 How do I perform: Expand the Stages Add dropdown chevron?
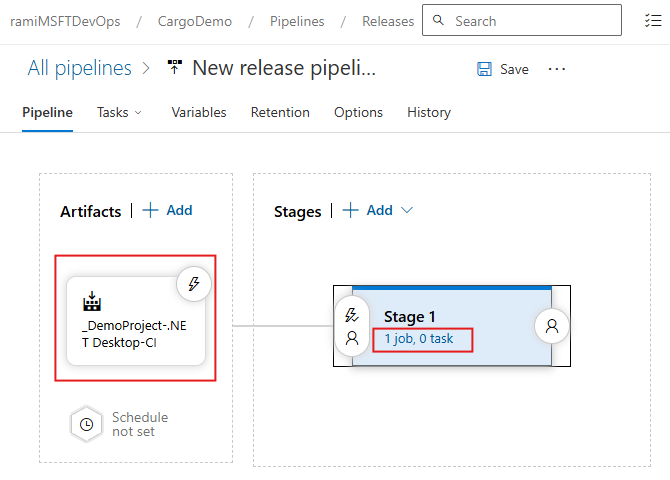[407, 211]
